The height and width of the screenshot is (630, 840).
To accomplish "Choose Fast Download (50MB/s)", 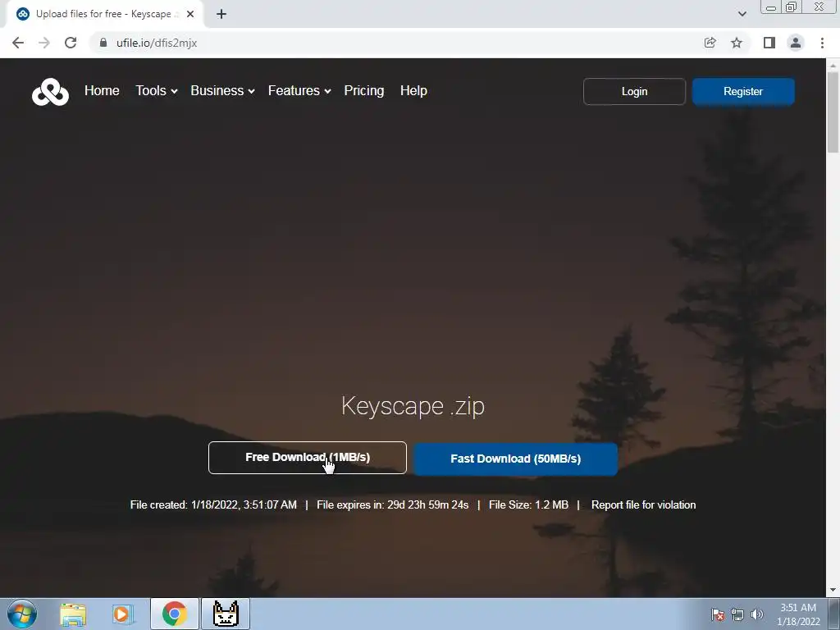I will [x=515, y=459].
